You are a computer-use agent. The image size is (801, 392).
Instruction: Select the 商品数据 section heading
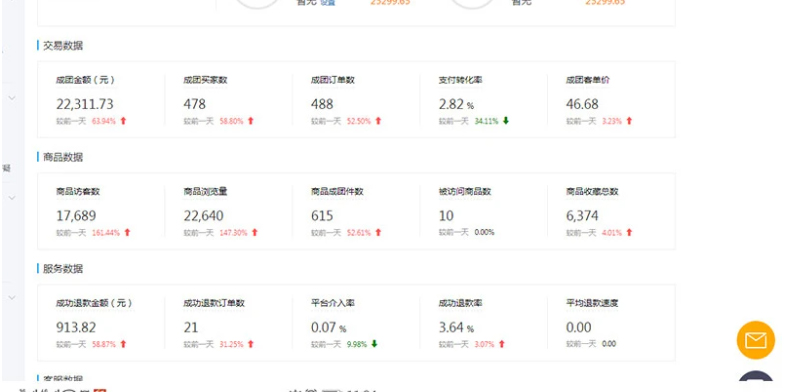pos(63,157)
